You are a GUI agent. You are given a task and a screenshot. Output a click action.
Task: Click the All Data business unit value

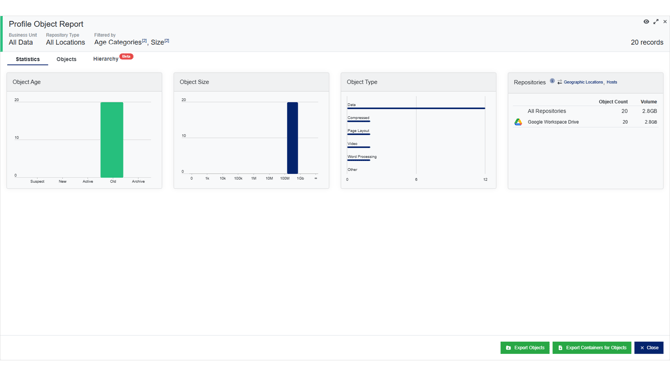pyautogui.click(x=21, y=42)
